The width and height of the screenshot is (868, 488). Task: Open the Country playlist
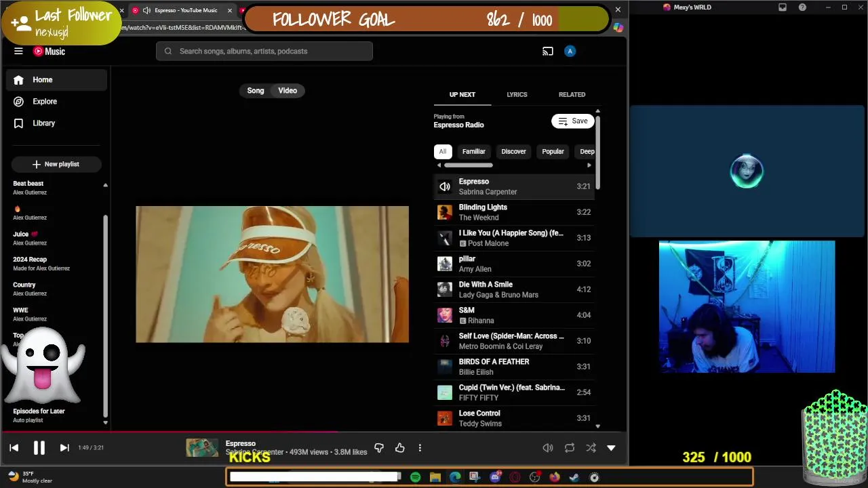pyautogui.click(x=54, y=289)
